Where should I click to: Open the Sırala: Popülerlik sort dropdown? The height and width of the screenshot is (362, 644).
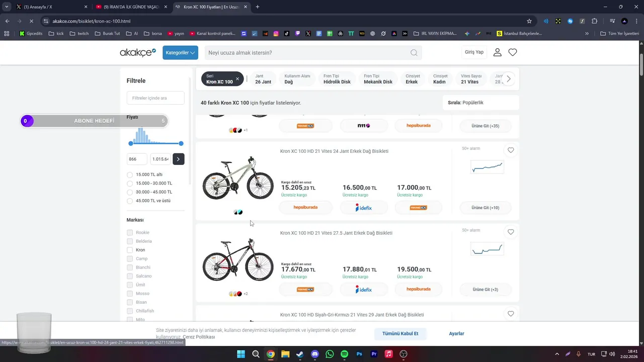[x=480, y=103]
